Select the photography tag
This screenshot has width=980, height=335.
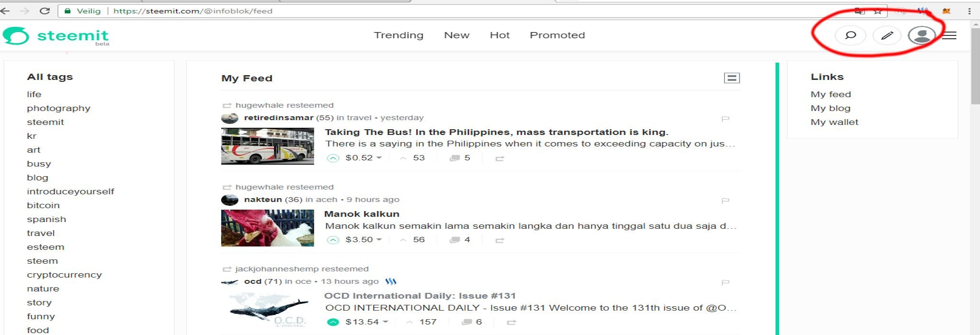(58, 108)
